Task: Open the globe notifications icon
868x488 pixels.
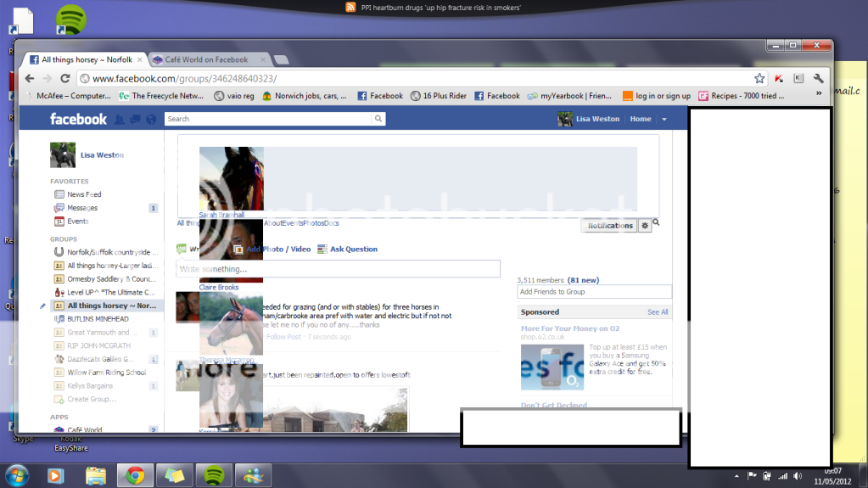Action: tap(151, 119)
